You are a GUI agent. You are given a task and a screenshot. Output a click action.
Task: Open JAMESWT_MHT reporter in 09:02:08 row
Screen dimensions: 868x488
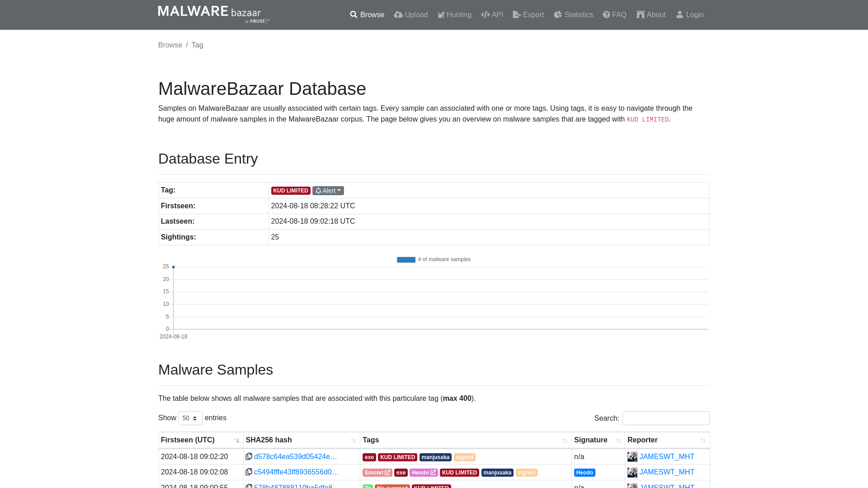pos(667,472)
